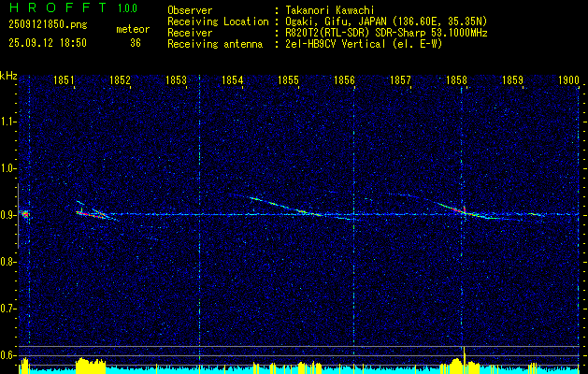
Task: Click time marker 1855
Action: [x=288, y=80]
